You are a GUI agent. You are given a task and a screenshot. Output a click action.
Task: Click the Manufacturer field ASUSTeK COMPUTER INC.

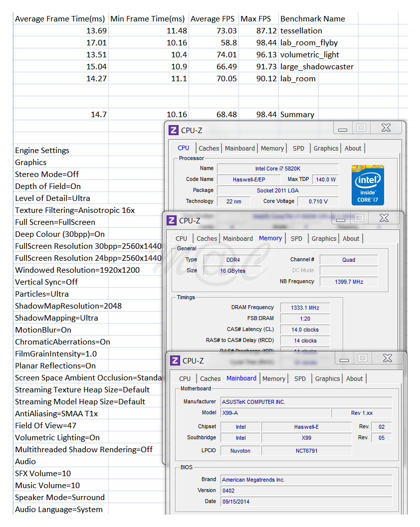coord(306,402)
